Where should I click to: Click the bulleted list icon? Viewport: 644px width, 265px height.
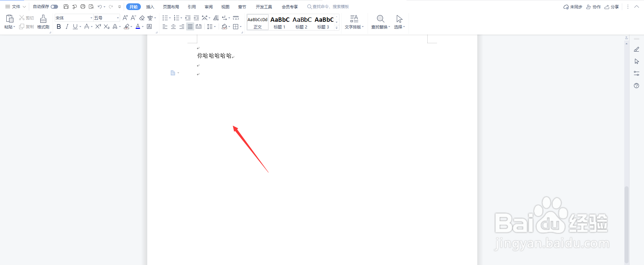click(165, 18)
